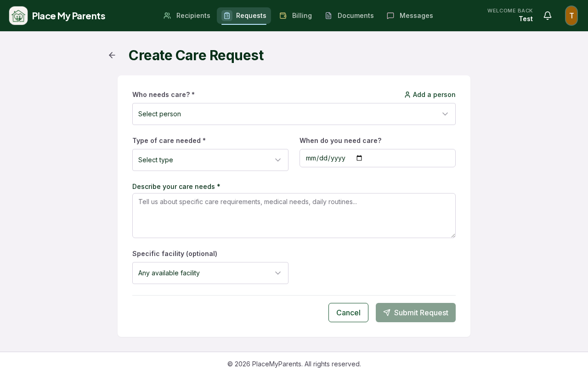
Task: Expand the Any available facility dropdown
Action: click(x=210, y=273)
